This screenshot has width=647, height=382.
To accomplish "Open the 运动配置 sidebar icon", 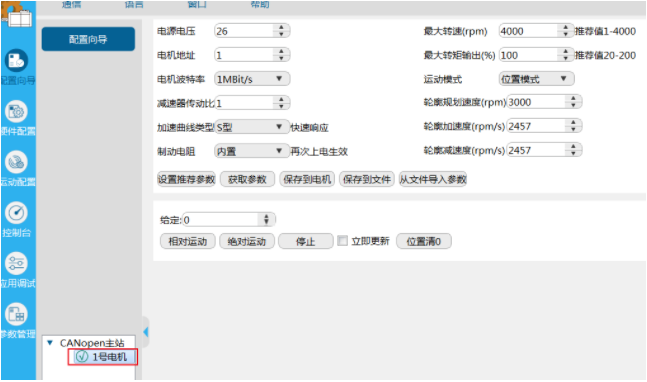I will coord(16,162).
